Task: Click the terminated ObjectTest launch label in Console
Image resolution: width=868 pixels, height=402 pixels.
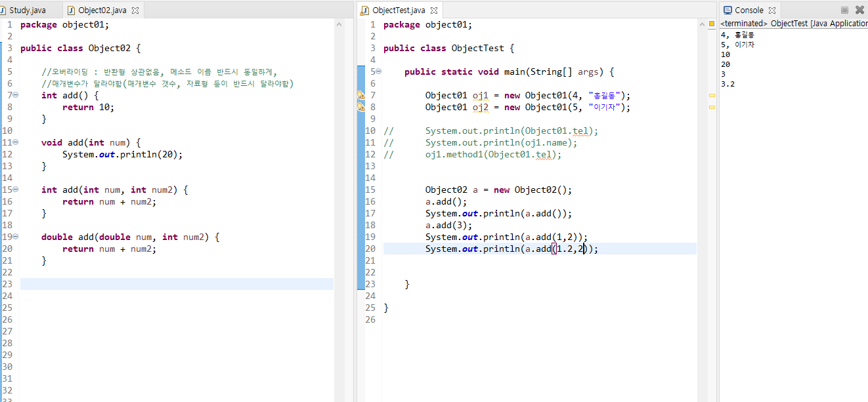Action: point(794,24)
